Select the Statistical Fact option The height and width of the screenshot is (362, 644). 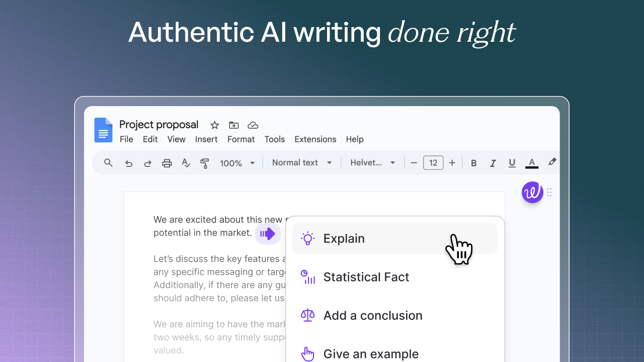(x=366, y=277)
